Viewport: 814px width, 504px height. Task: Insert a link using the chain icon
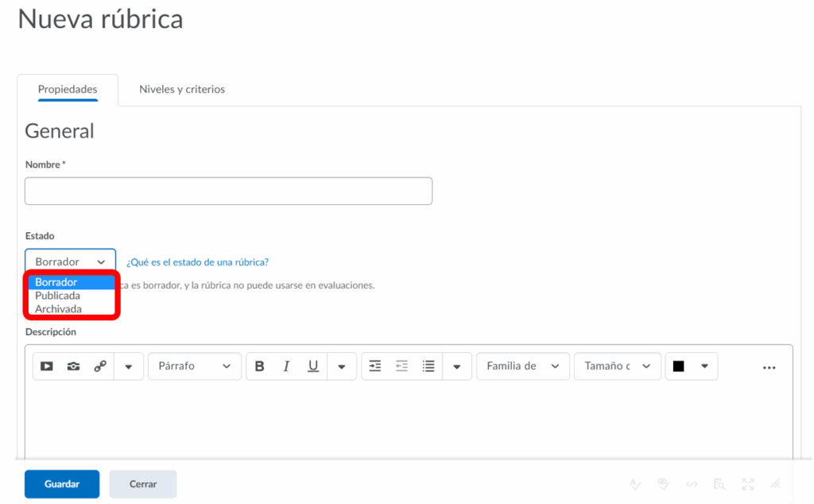point(100,366)
